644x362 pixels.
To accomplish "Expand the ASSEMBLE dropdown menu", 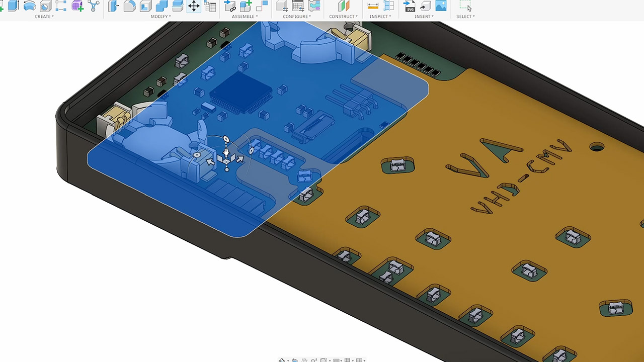I will pos(245,17).
